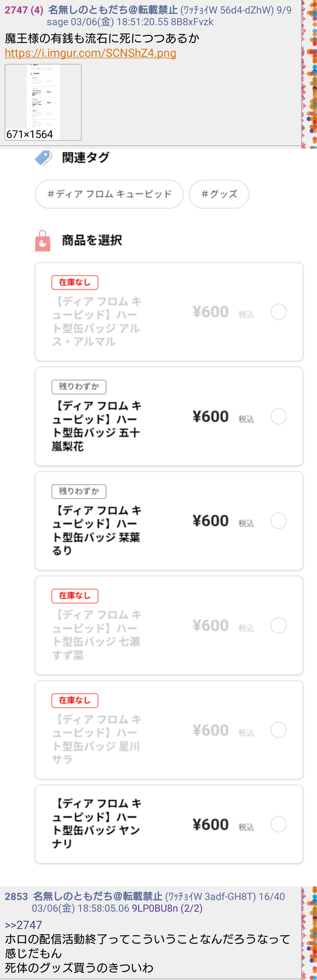The width and height of the screenshot is (317, 980).
Task: Choose the 星川サラ badge radio option
Action: click(278, 730)
